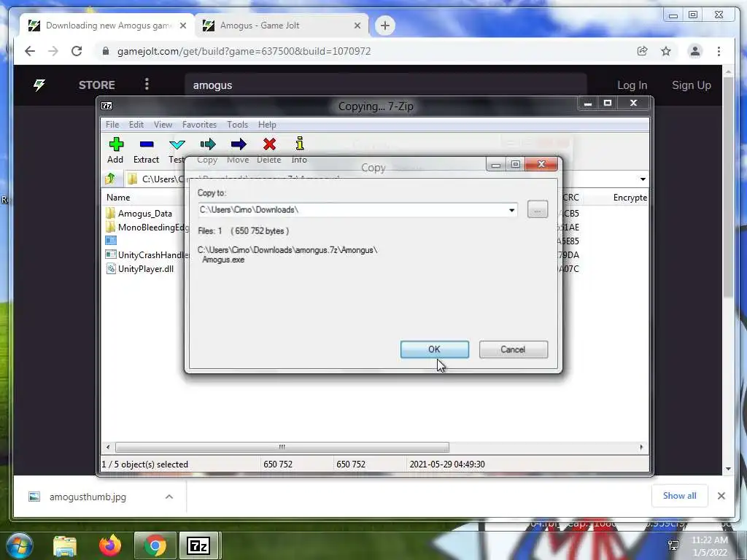Click the Name column header
Screen dimensions: 747x560
118,197
